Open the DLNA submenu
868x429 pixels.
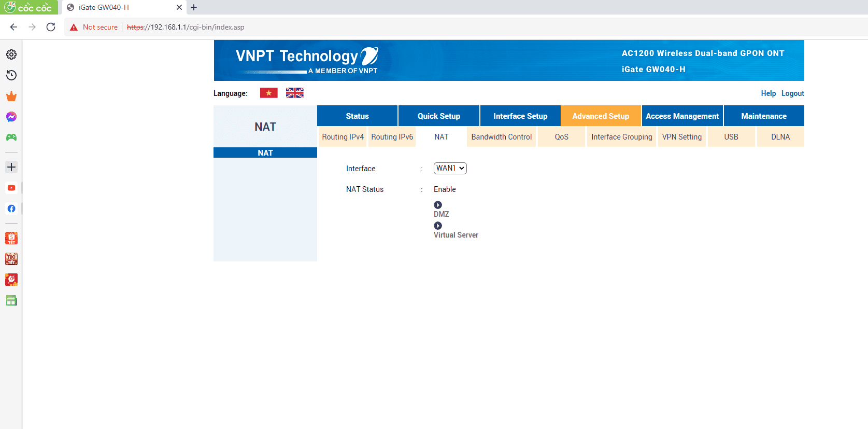[x=780, y=137]
